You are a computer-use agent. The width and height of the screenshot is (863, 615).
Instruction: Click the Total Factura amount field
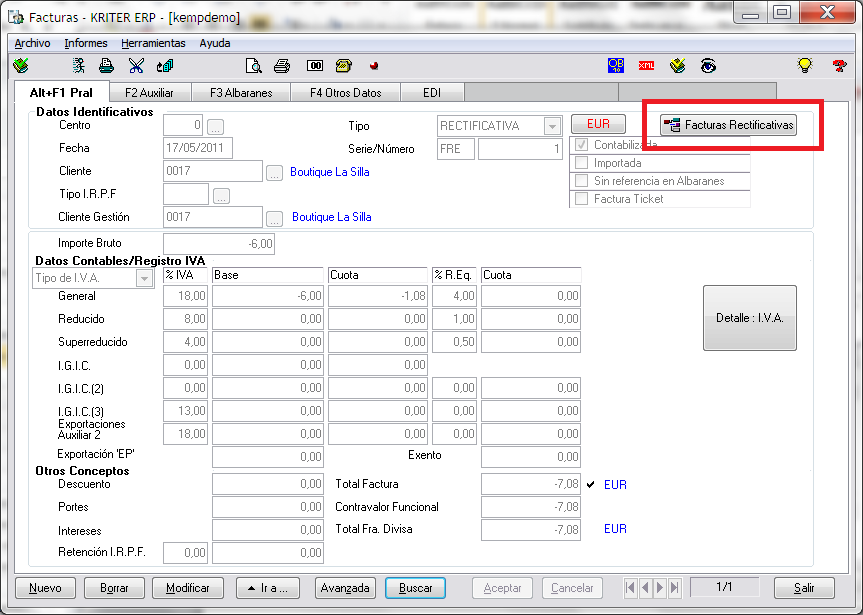point(531,484)
